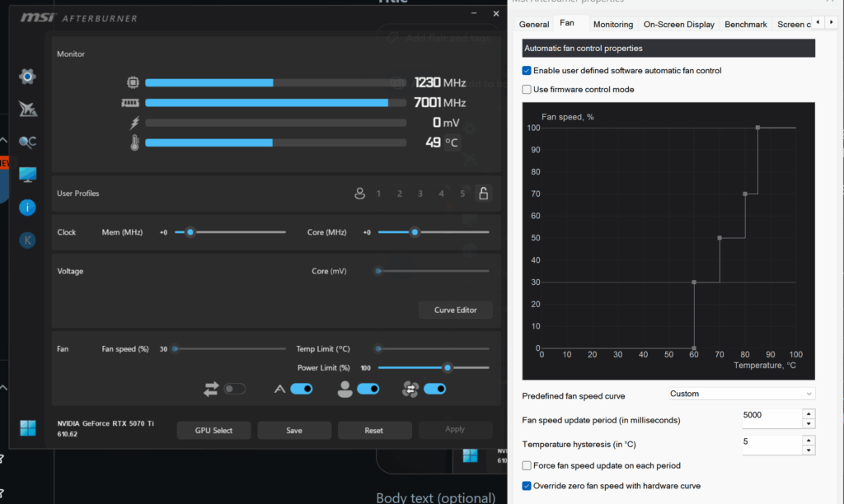Click the Reset button

373,431
